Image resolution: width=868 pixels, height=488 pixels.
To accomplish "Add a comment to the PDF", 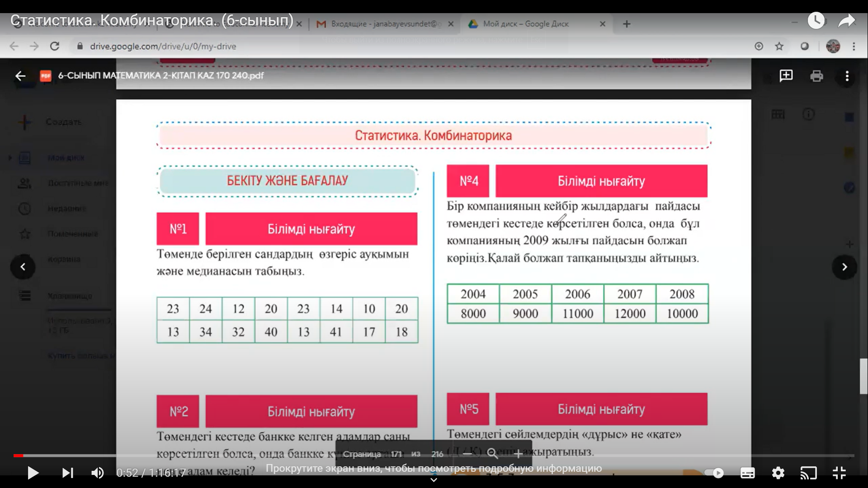I will (x=786, y=76).
